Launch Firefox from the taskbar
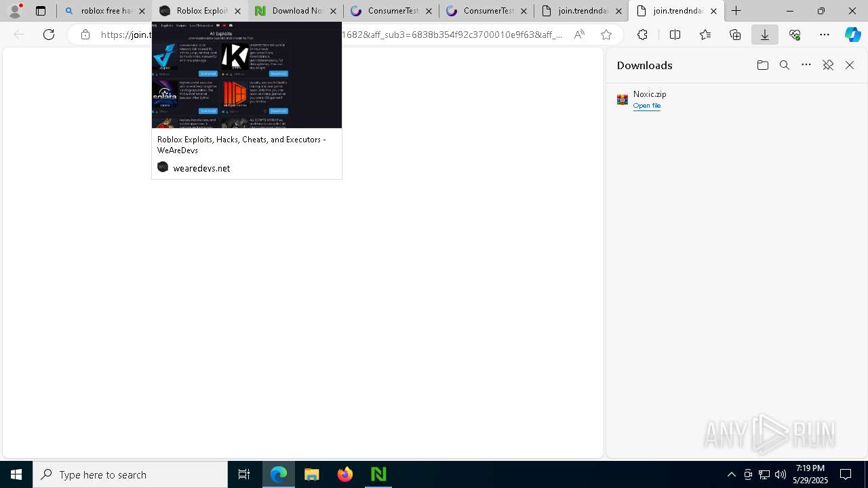This screenshot has height=488, width=868. 345,474
